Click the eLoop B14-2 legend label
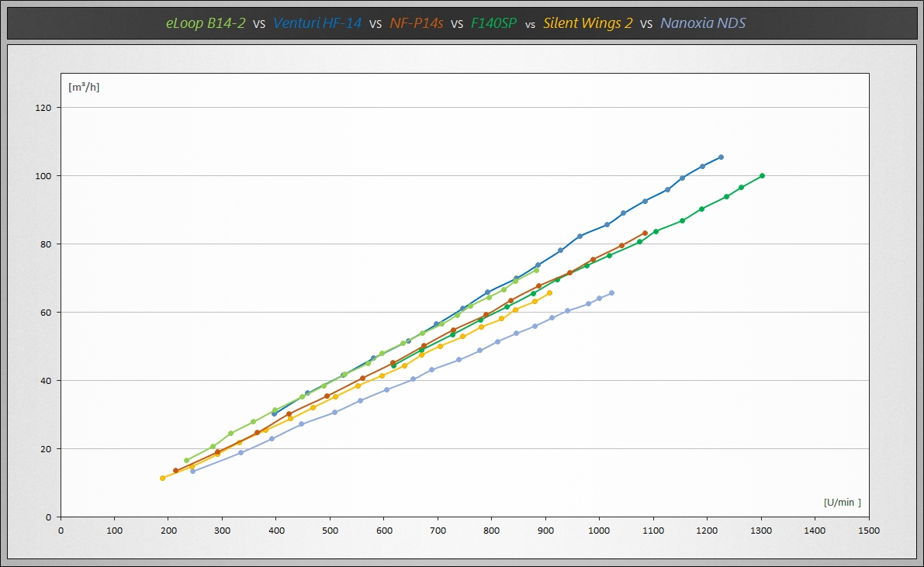The image size is (924, 567). click(x=206, y=23)
